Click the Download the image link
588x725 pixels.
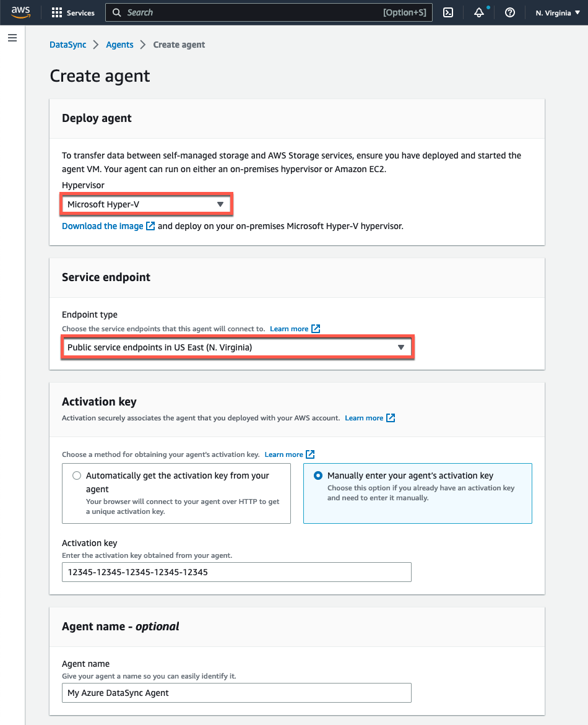point(102,225)
